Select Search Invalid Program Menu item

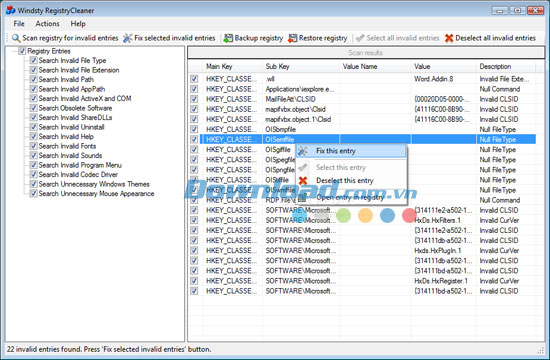(80, 165)
